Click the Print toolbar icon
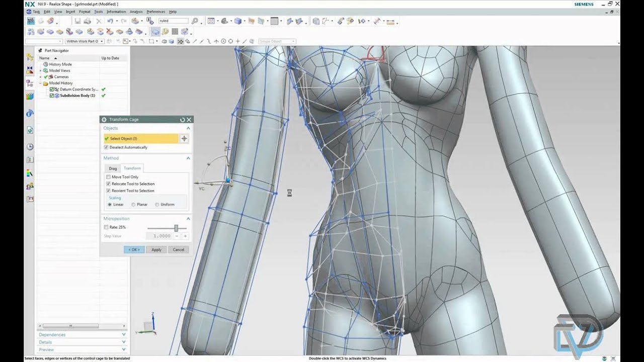 point(88,21)
